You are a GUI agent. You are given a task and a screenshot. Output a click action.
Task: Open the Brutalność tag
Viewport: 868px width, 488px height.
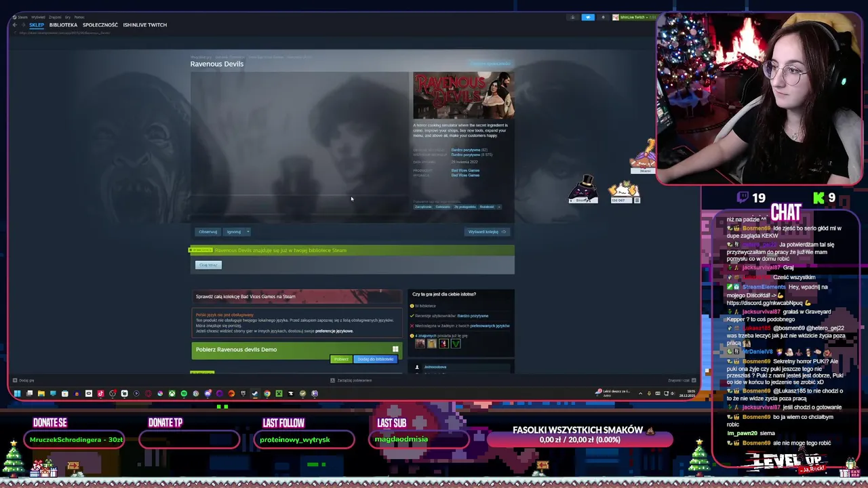coord(487,207)
